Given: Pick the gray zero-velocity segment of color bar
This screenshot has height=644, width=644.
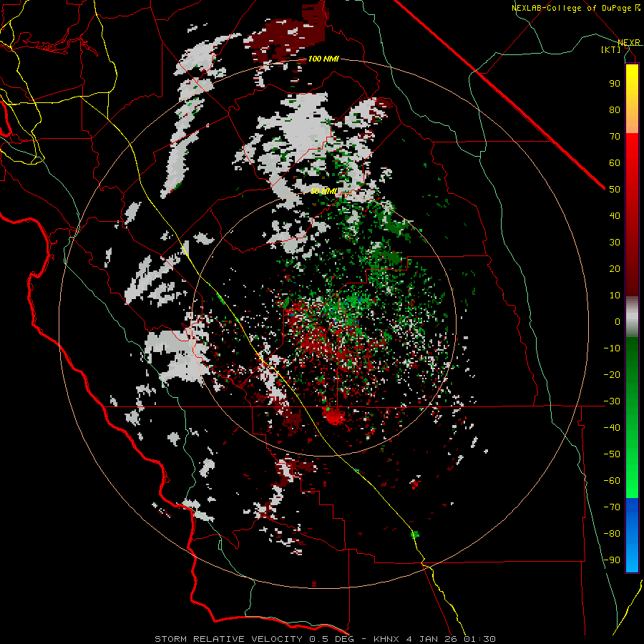Looking at the screenshot, I should tap(632, 317).
